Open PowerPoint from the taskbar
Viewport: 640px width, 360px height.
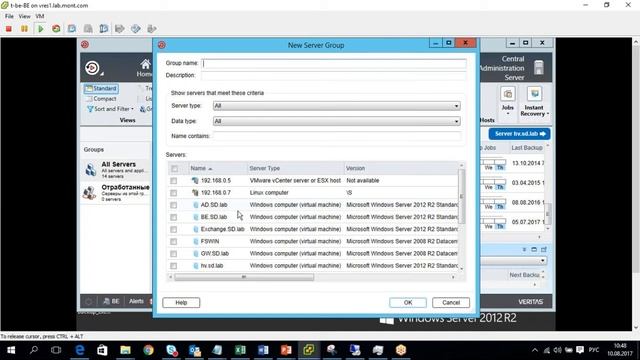click(x=286, y=350)
